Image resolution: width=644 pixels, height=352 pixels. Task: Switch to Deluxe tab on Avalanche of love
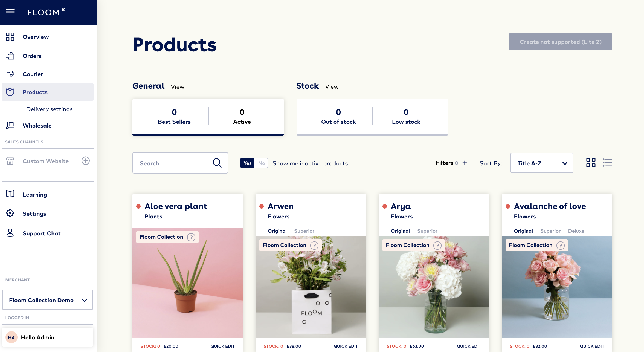tap(576, 231)
